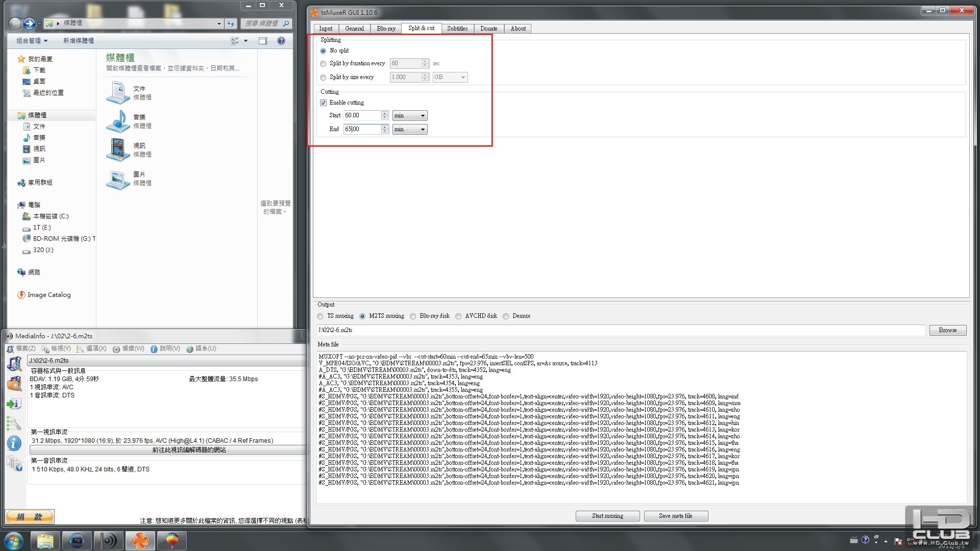The image size is (980, 551).
Task: Open Explorer help question mark icon
Action: click(x=281, y=41)
